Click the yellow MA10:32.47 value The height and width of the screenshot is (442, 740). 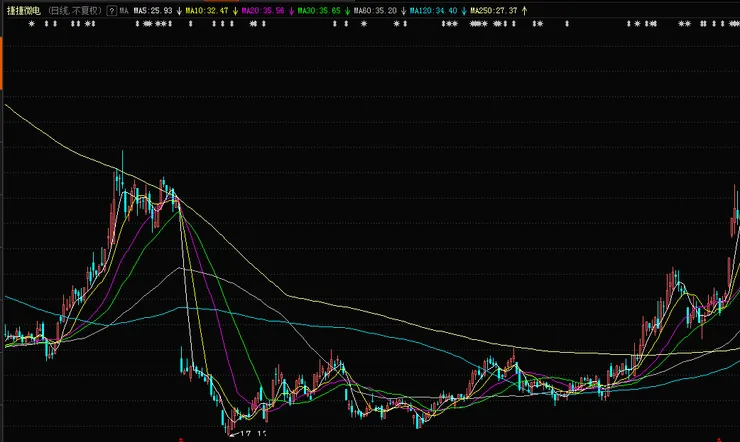point(207,10)
